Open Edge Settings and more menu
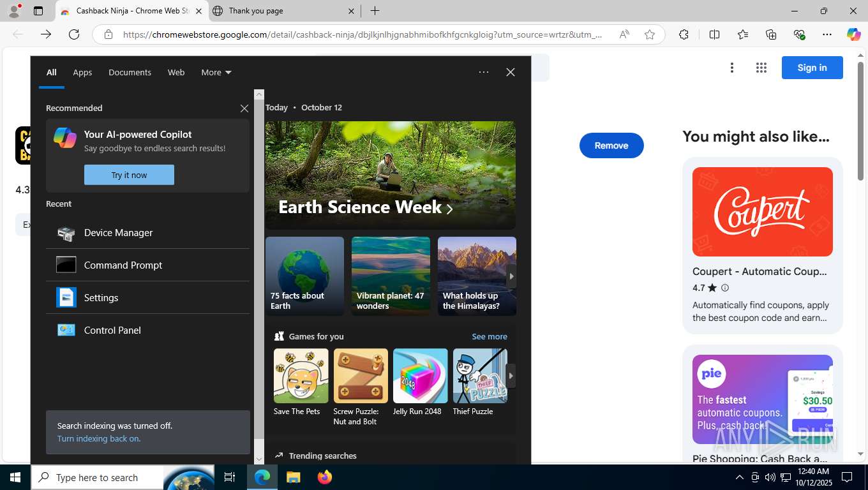Viewport: 868px width, 490px height. point(827,34)
